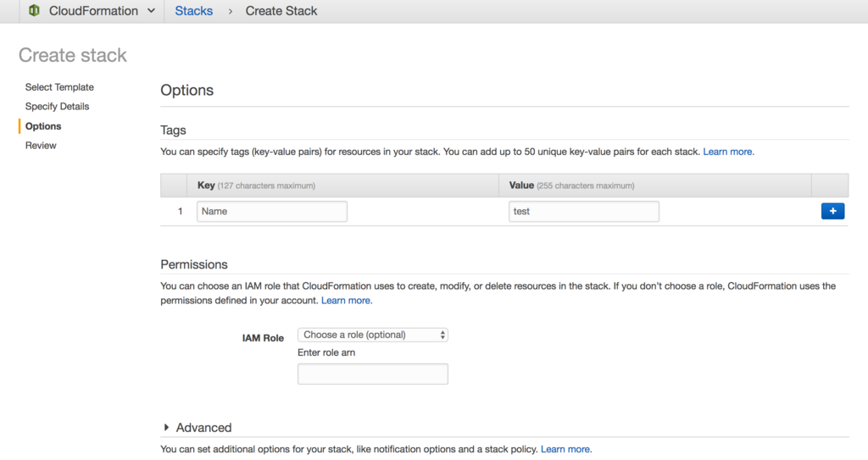This screenshot has height=460, width=868.
Task: Click the Create stack page title
Action: [x=73, y=55]
